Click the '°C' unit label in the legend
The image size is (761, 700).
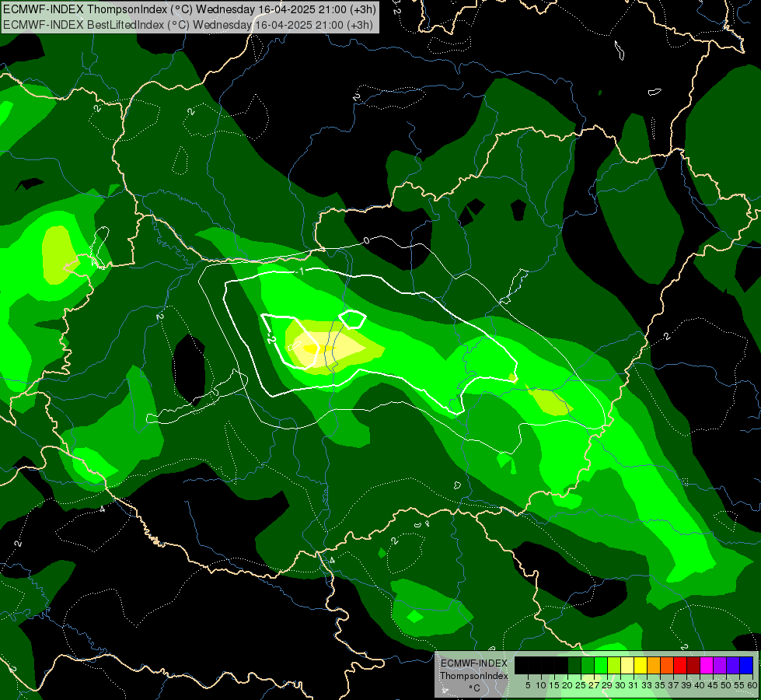pos(474,688)
